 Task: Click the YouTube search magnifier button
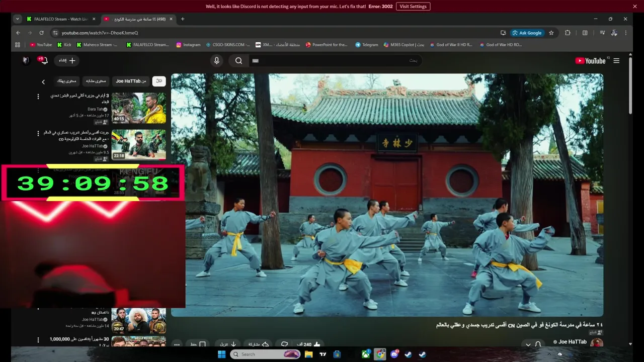click(239, 61)
